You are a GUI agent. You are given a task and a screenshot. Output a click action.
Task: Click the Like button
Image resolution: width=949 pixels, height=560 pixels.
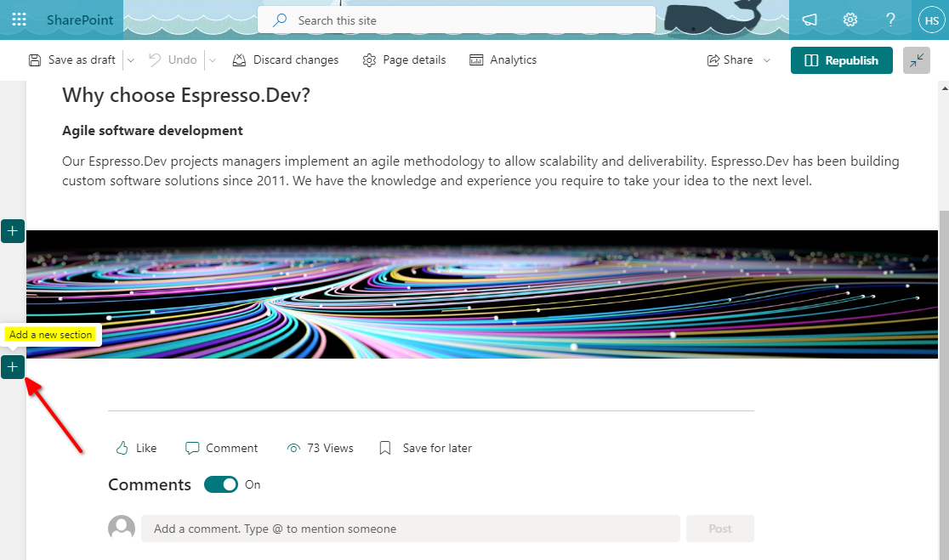(x=136, y=448)
